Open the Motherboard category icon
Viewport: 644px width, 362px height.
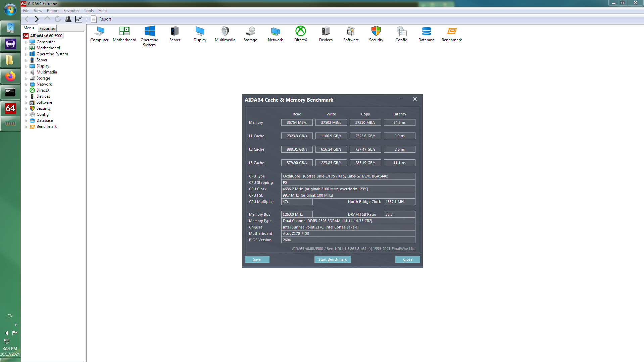[125, 34]
